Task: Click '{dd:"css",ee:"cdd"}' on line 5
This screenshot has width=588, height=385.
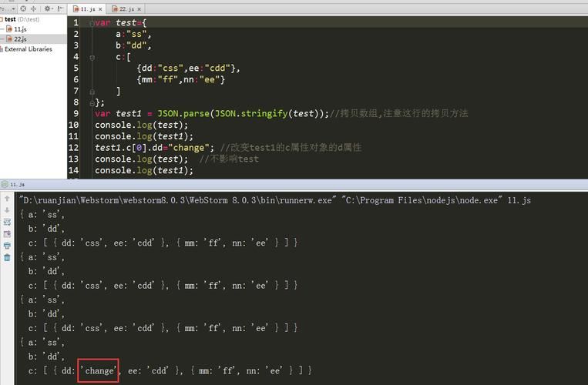Action: [188, 69]
